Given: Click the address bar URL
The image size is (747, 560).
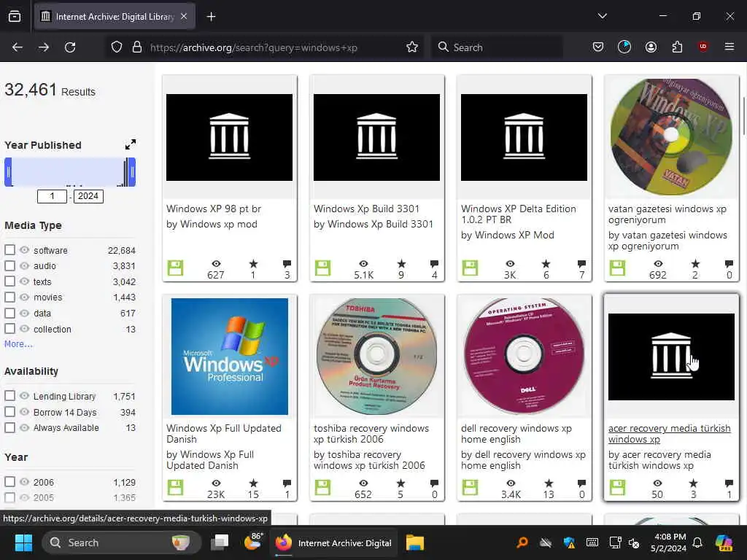Looking at the screenshot, I should (253, 47).
